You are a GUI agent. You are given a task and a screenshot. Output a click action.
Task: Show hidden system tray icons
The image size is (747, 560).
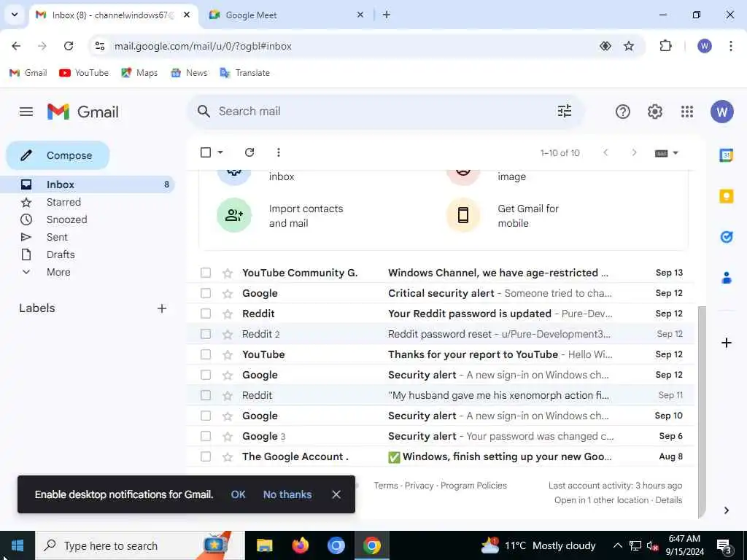tap(617, 545)
